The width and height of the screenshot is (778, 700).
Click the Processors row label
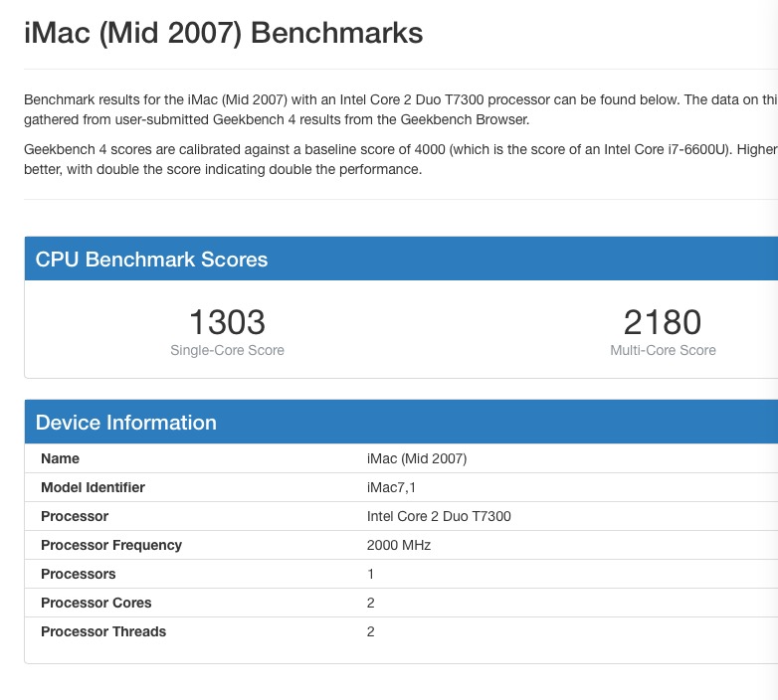tap(79, 574)
